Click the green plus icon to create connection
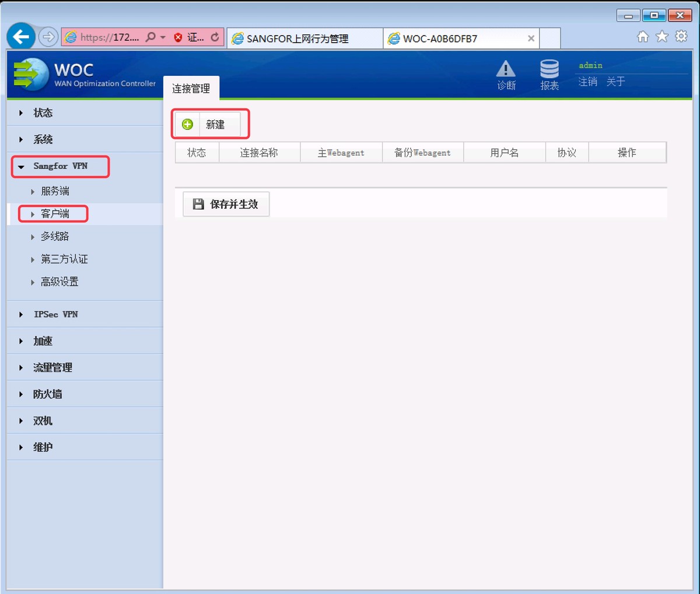The width and height of the screenshot is (700, 594). tap(187, 124)
